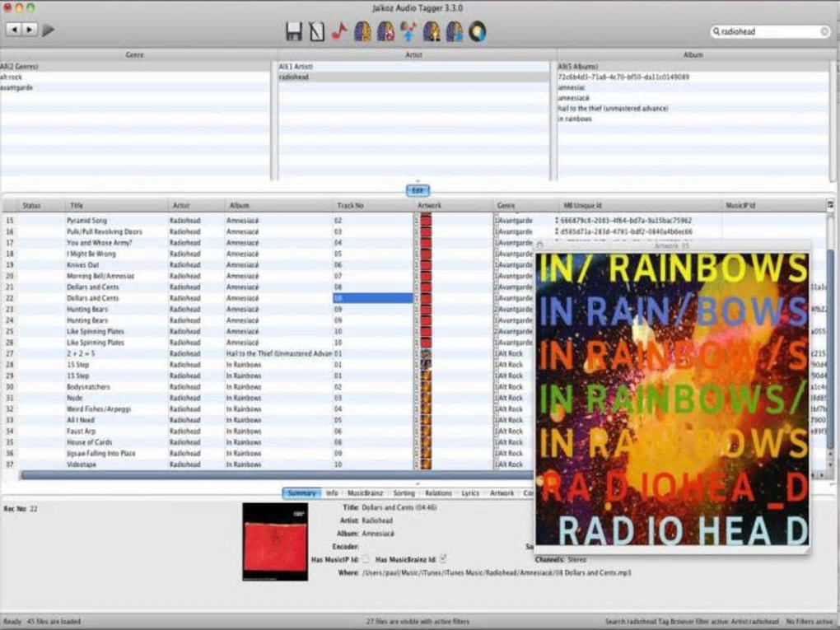Close the artwork popup window
The width and height of the screenshot is (840, 630).
540,245
